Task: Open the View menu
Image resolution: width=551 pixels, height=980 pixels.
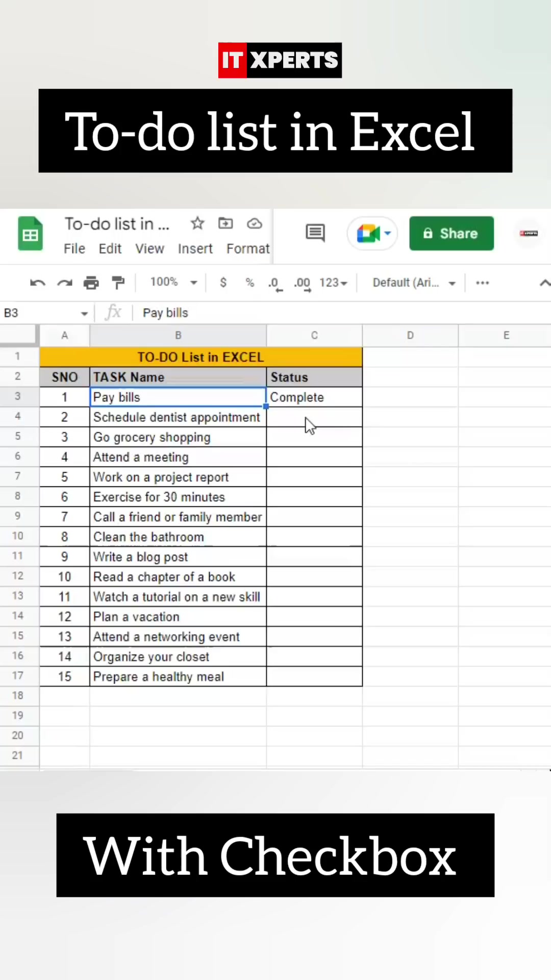Action: click(x=149, y=249)
